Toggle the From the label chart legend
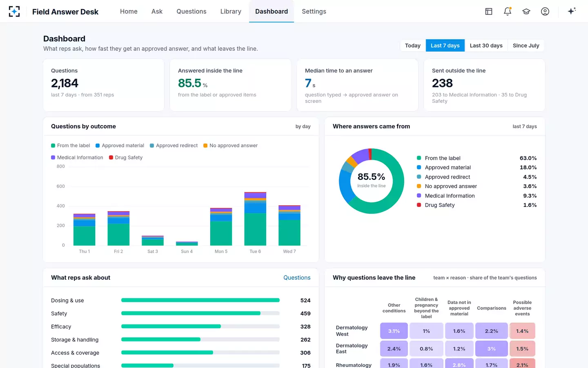This screenshot has height=368, width=588. [71, 146]
